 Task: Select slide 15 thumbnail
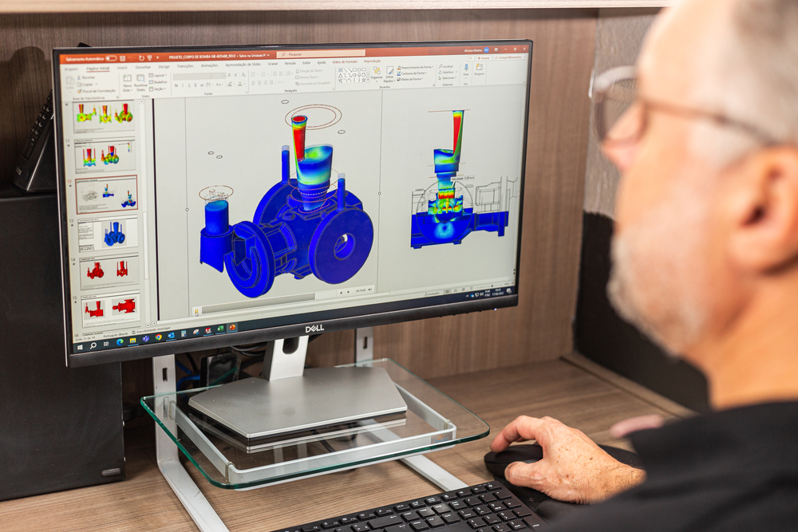(x=110, y=309)
